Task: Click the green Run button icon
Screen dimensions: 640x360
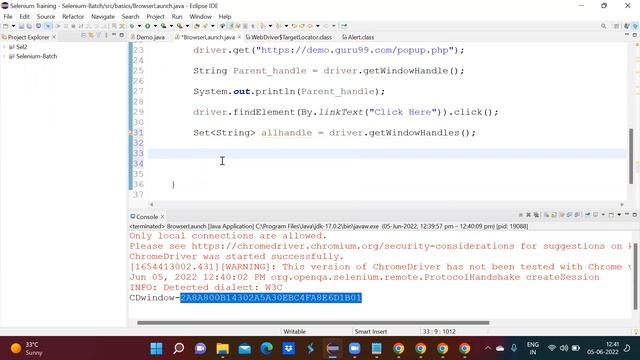Action: [x=147, y=26]
